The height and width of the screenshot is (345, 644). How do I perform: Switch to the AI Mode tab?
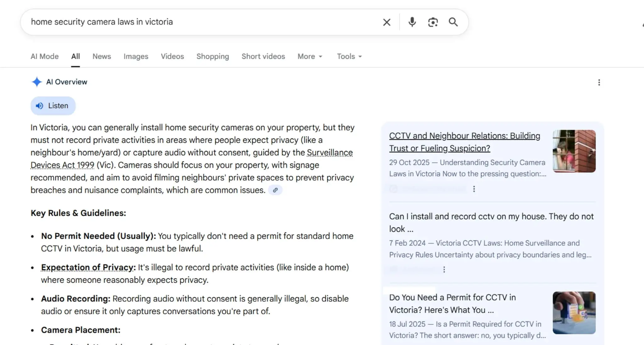click(44, 56)
